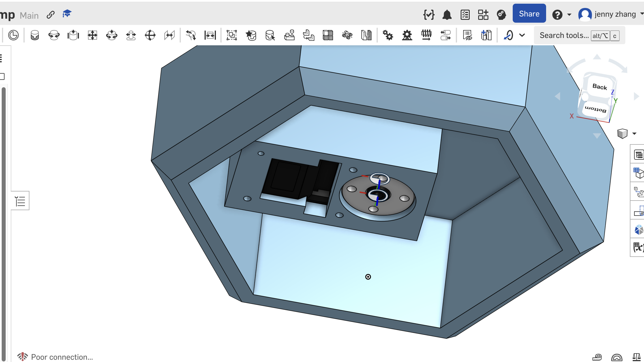Screen dimensions: 644x362
Task: Select the Mate connector tool
Action: coord(251,35)
